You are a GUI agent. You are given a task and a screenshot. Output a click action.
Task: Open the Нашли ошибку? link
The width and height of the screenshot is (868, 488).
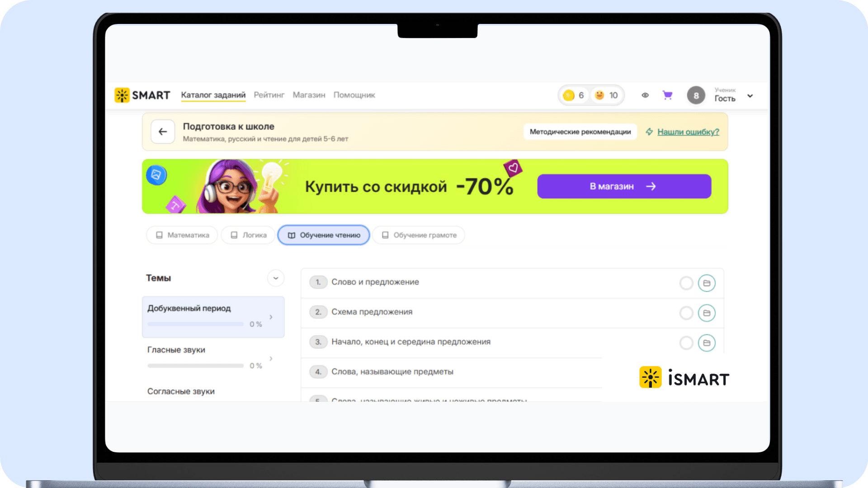tap(688, 132)
